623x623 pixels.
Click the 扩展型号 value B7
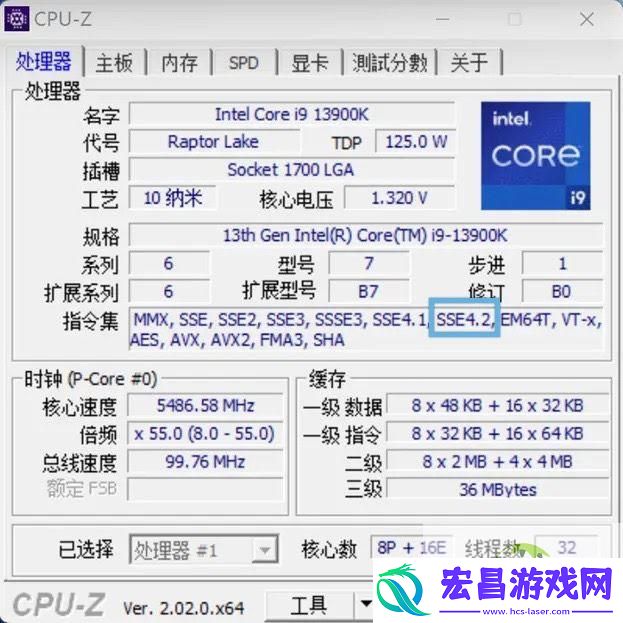tap(369, 291)
